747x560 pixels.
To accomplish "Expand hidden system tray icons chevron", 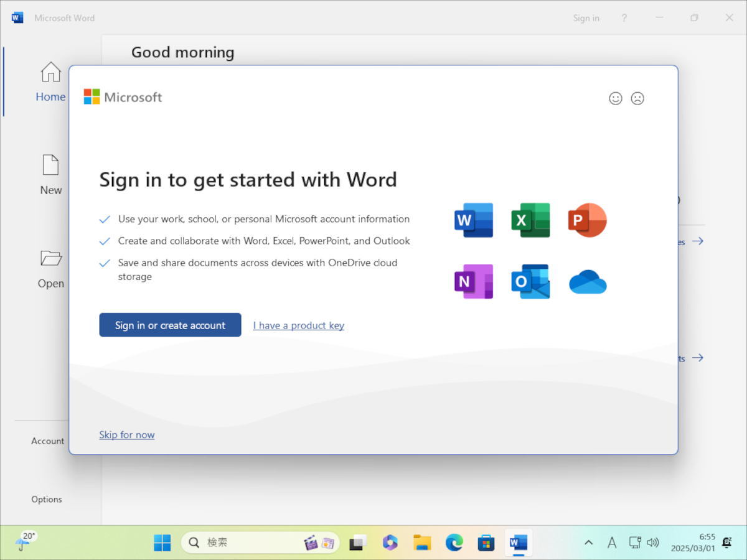I will 588,543.
